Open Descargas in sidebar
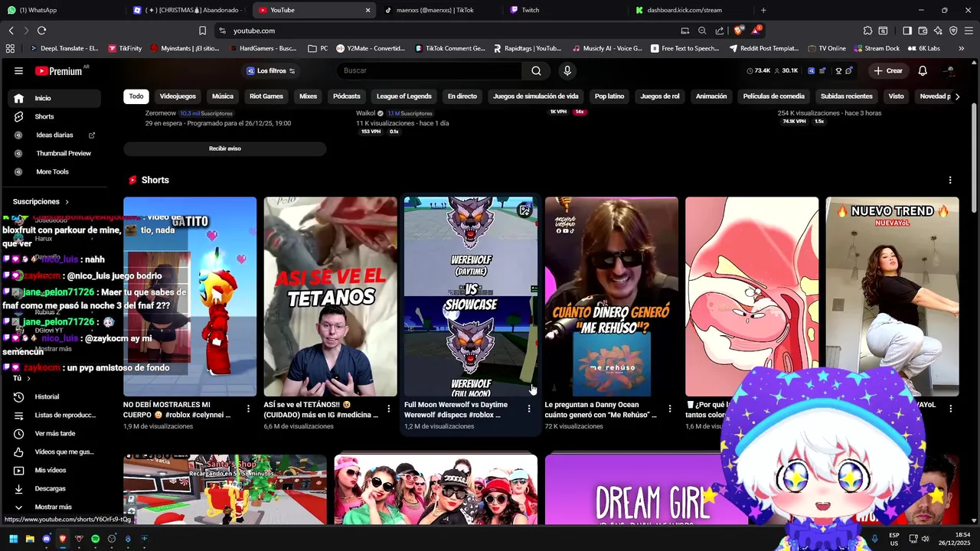 tap(54, 488)
